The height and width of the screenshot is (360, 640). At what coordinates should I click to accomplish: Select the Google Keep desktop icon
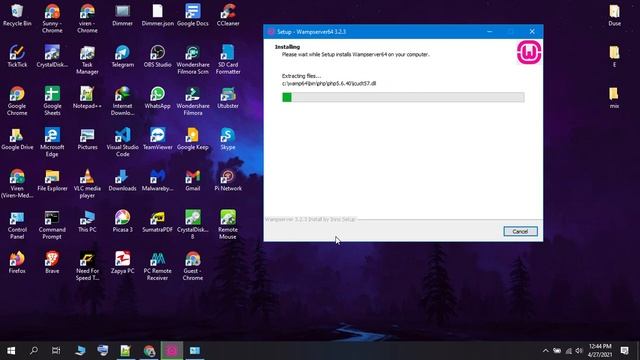[x=193, y=139]
